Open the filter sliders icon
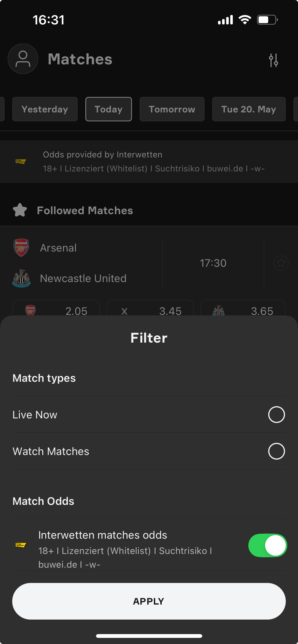 point(273,60)
